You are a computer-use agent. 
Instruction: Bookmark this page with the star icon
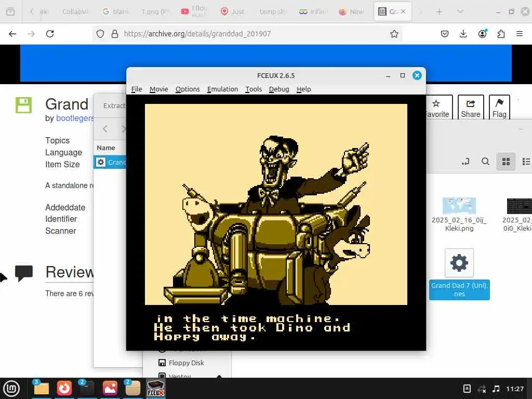394,34
